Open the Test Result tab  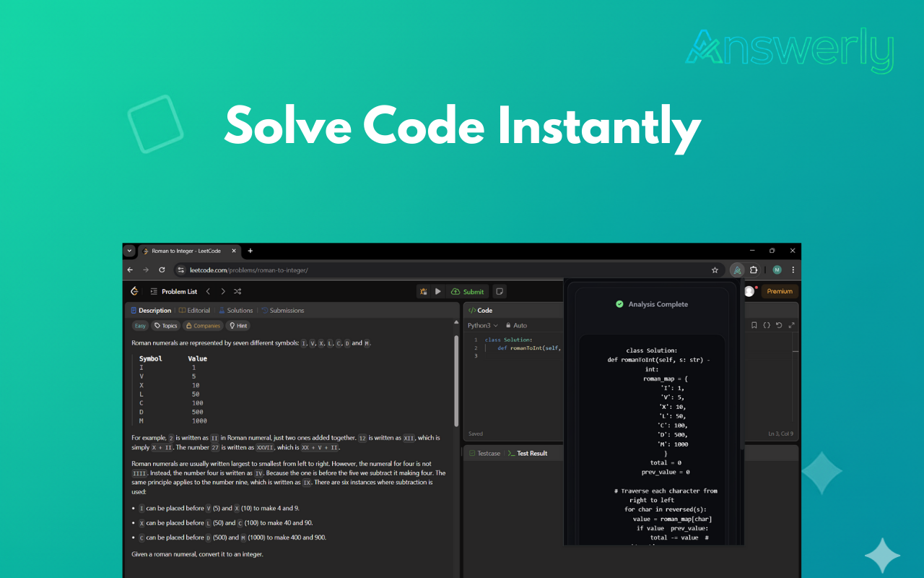528,453
